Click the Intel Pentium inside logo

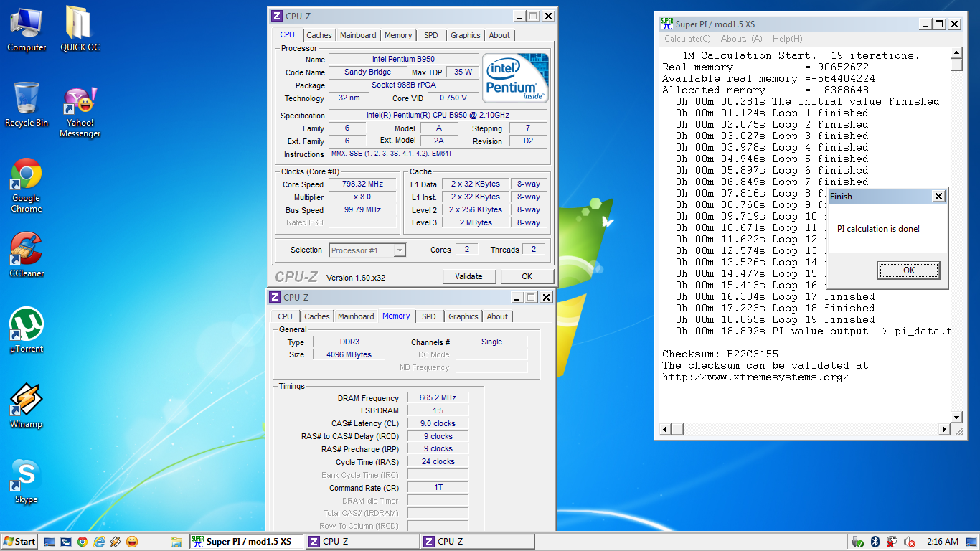tap(515, 77)
